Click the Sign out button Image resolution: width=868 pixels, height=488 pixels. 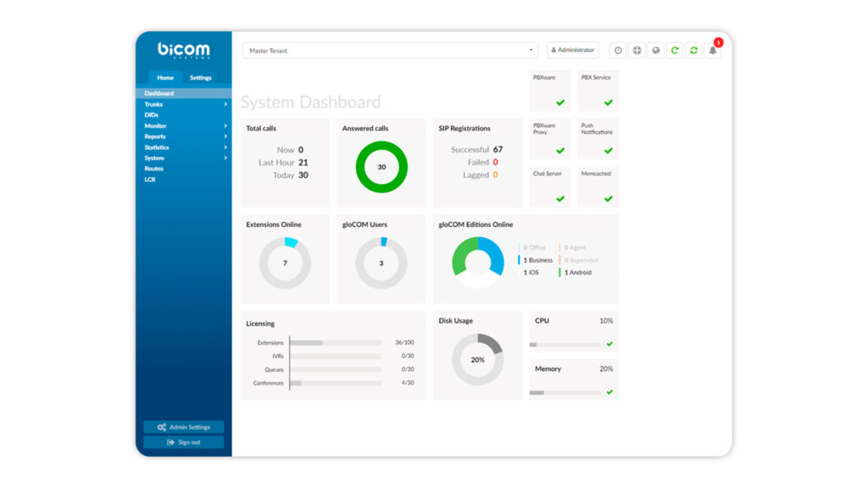click(x=184, y=442)
